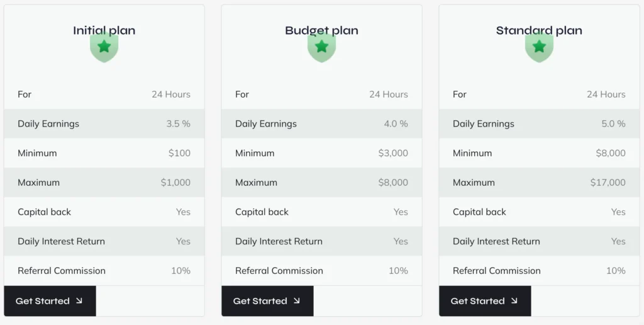Click the 3.5 % Daily Earnings value
The height and width of the screenshot is (325, 644).
[178, 124]
